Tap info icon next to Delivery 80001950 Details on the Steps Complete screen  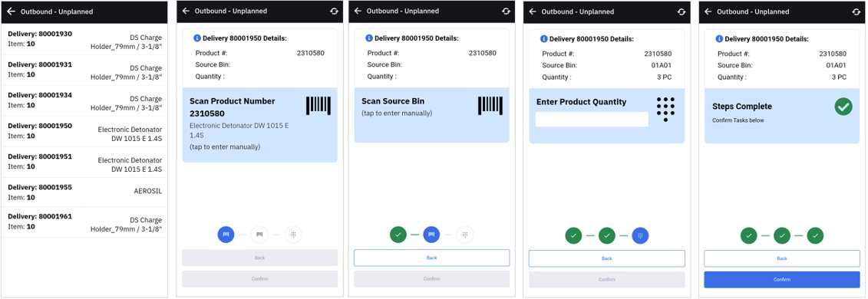(x=719, y=38)
